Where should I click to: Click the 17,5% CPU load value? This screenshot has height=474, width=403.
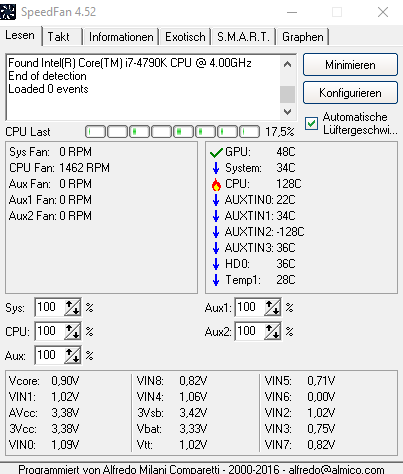(x=280, y=132)
